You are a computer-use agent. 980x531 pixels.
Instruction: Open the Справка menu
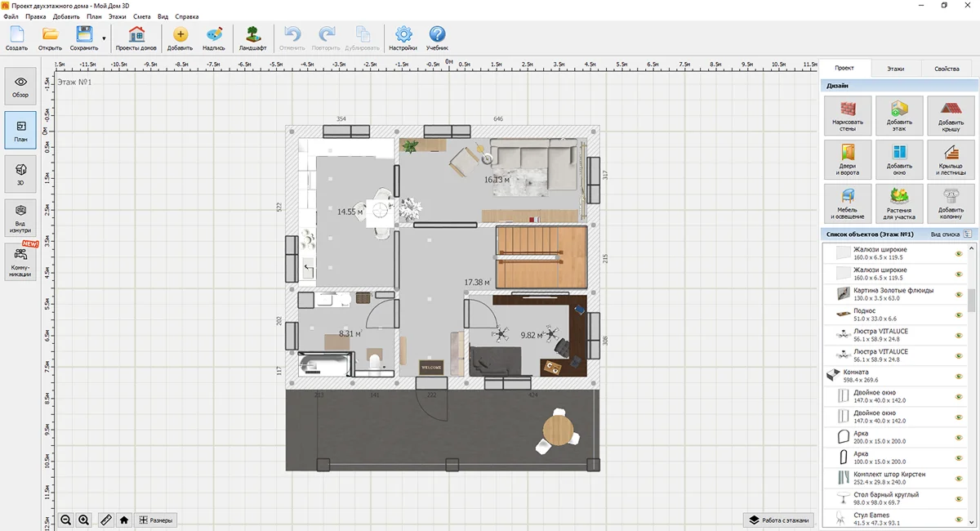coord(187,16)
